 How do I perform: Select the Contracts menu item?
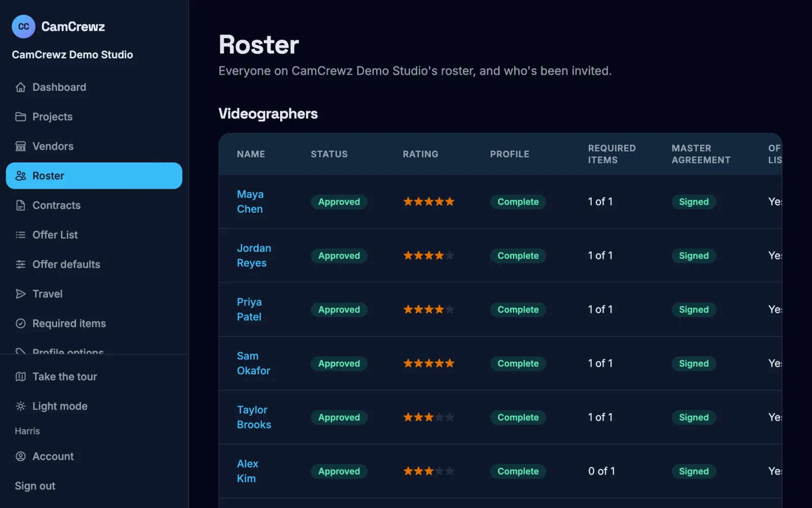click(x=94, y=205)
